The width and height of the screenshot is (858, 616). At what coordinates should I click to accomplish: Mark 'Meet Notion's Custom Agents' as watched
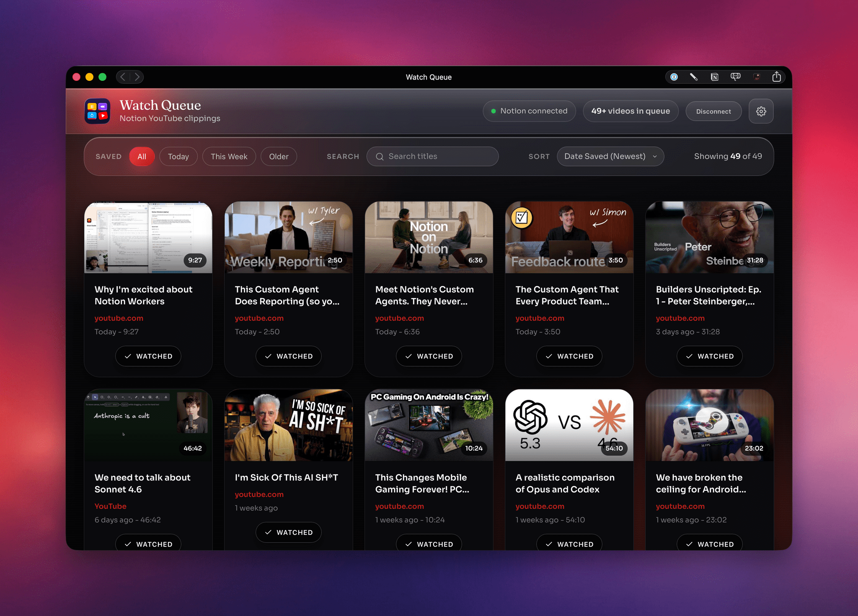tap(429, 356)
